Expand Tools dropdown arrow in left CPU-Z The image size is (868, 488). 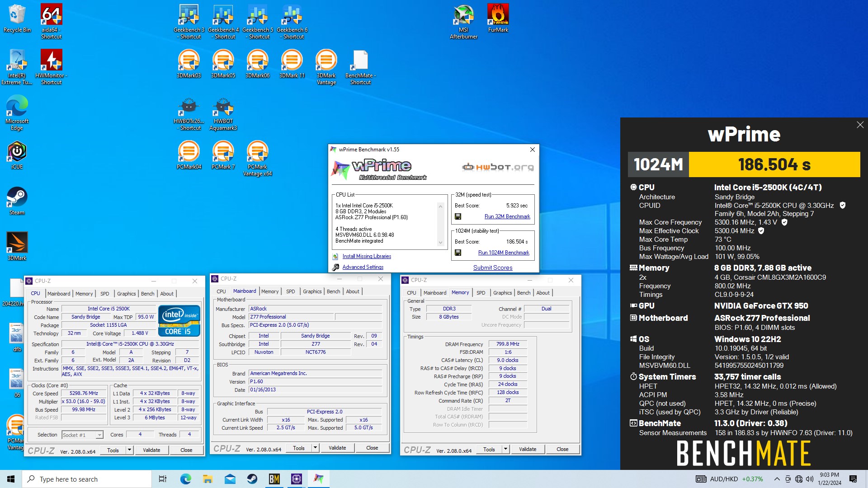click(129, 450)
